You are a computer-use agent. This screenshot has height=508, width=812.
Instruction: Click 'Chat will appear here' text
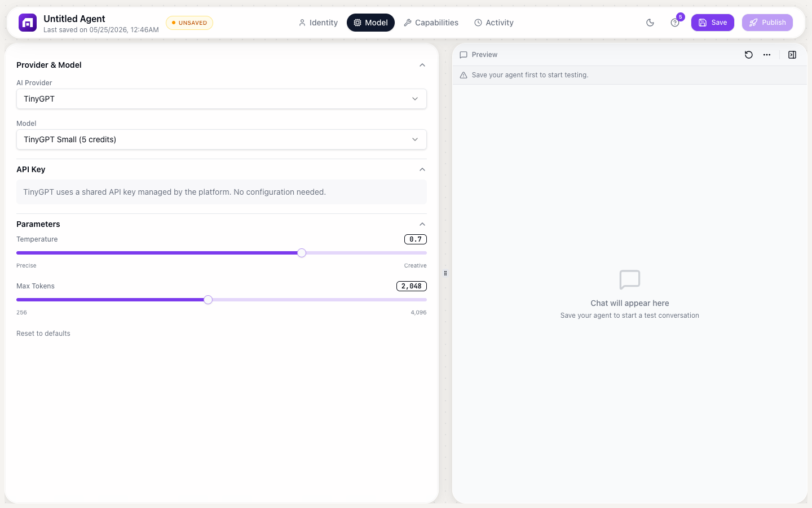(630, 303)
